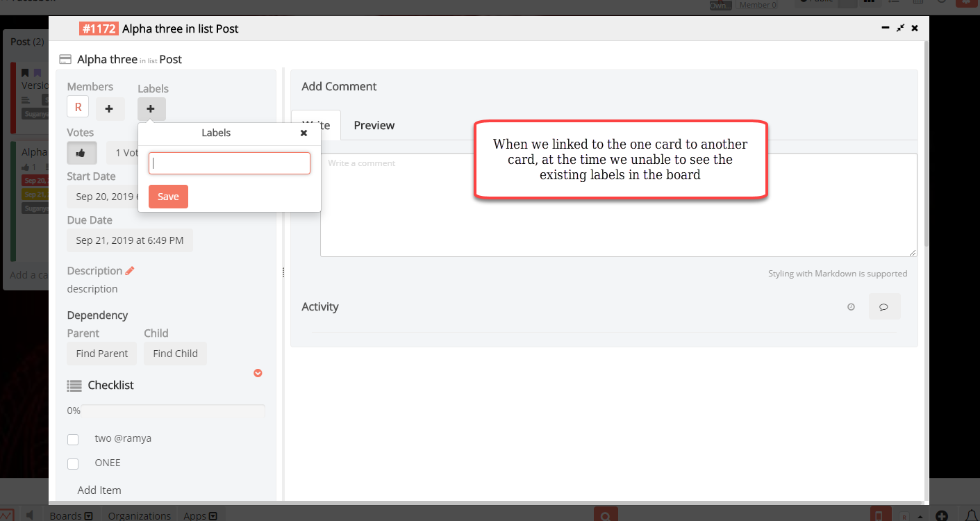
Task: Click the Find Parent button
Action: coord(102,354)
